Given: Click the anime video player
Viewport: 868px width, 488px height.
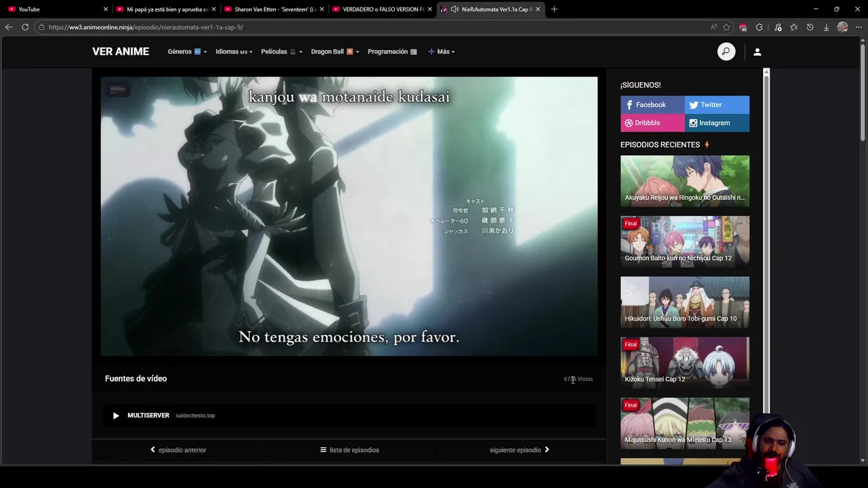Looking at the screenshot, I should [x=349, y=216].
